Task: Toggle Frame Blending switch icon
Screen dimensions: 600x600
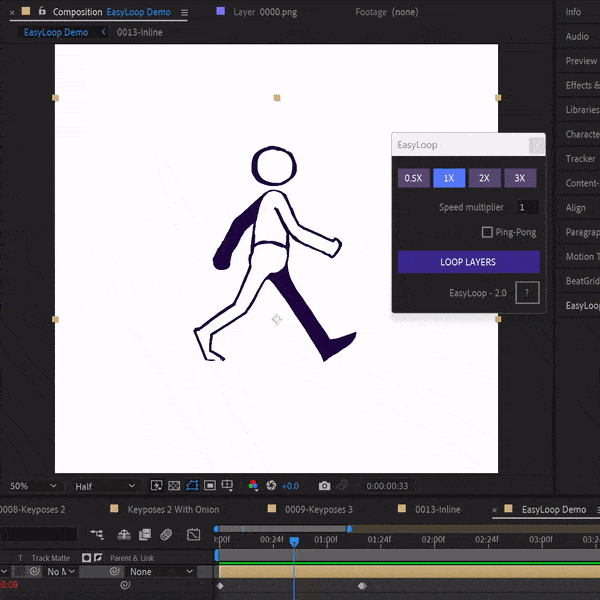Action: [x=145, y=534]
